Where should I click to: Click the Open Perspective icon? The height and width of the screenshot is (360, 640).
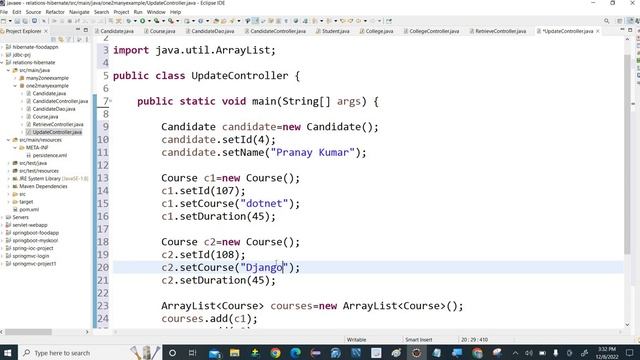620,21
